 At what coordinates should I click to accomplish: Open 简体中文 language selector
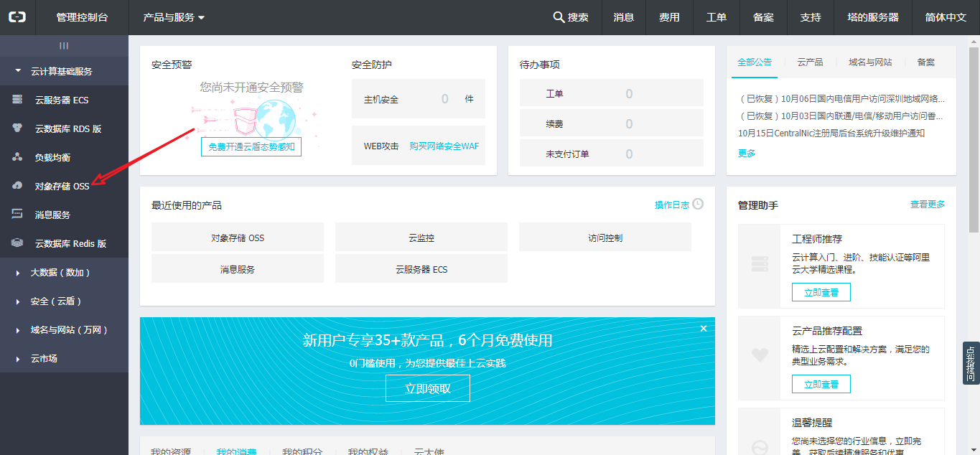pos(946,17)
